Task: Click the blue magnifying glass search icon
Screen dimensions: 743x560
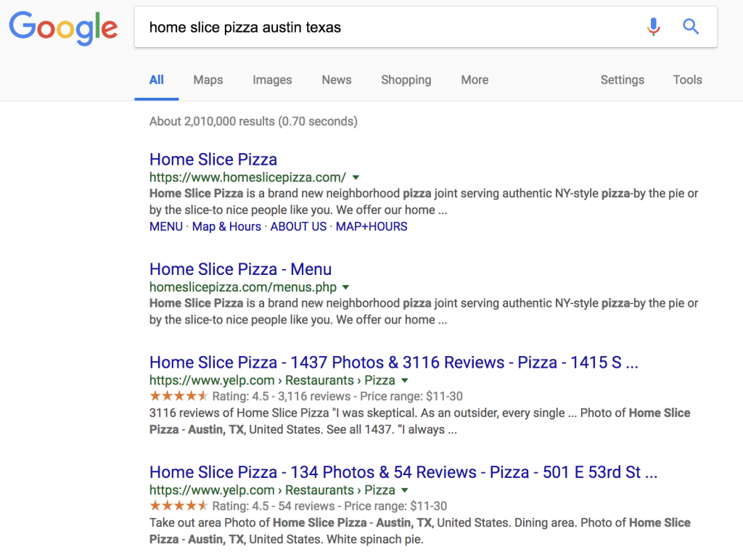Action: coord(691,27)
